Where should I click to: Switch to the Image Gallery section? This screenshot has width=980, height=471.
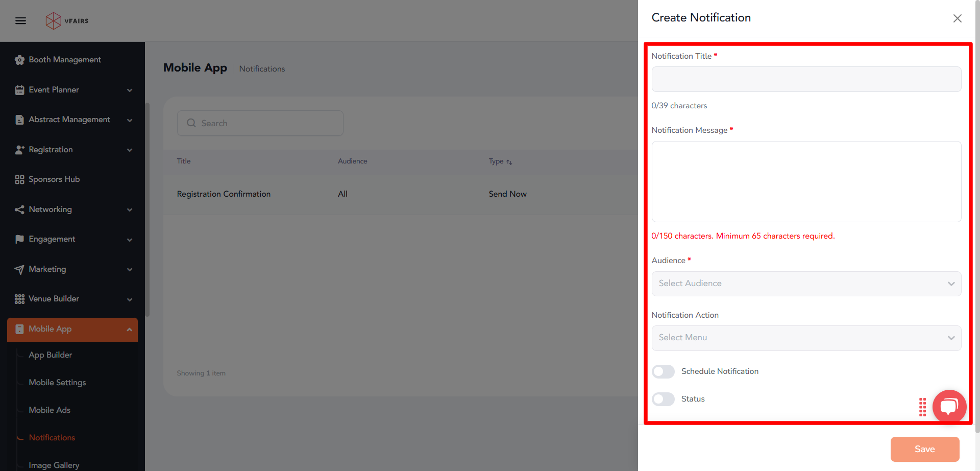54,465
